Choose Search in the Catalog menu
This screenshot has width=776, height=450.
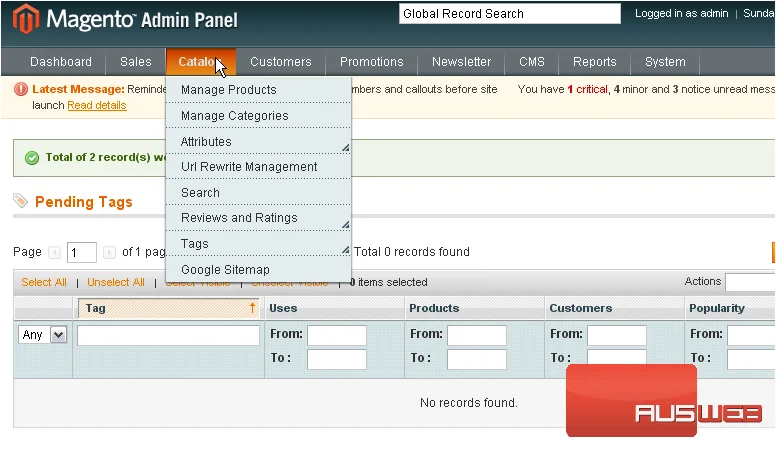pyautogui.click(x=258, y=193)
